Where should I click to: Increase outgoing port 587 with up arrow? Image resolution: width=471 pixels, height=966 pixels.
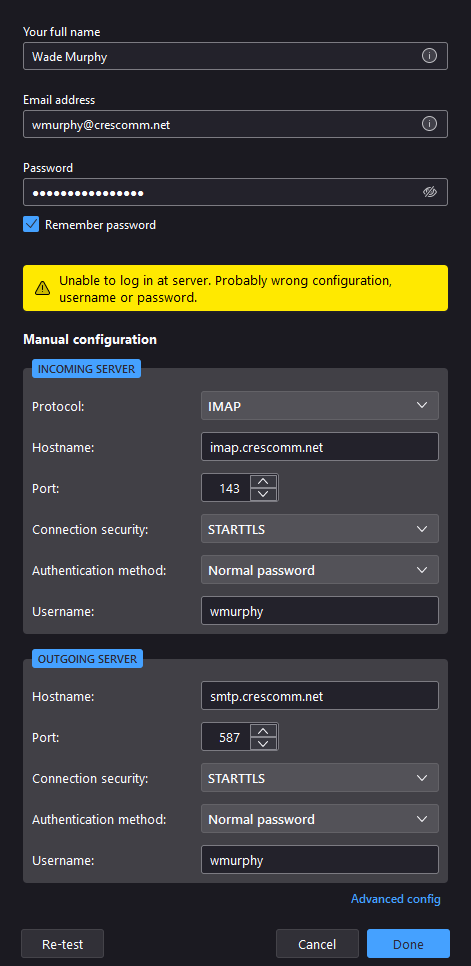coord(264,730)
